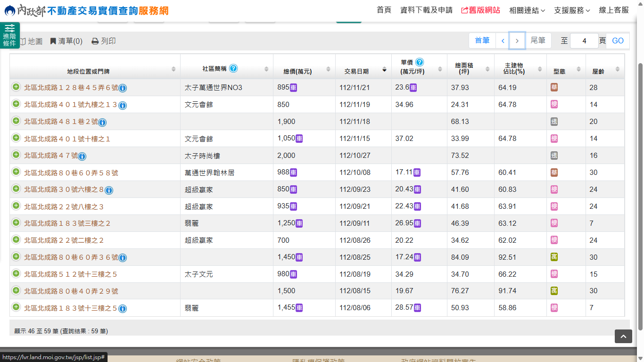
Task: Expand row 北區北成路481巷2號 plus icon
Action: pyautogui.click(x=16, y=121)
